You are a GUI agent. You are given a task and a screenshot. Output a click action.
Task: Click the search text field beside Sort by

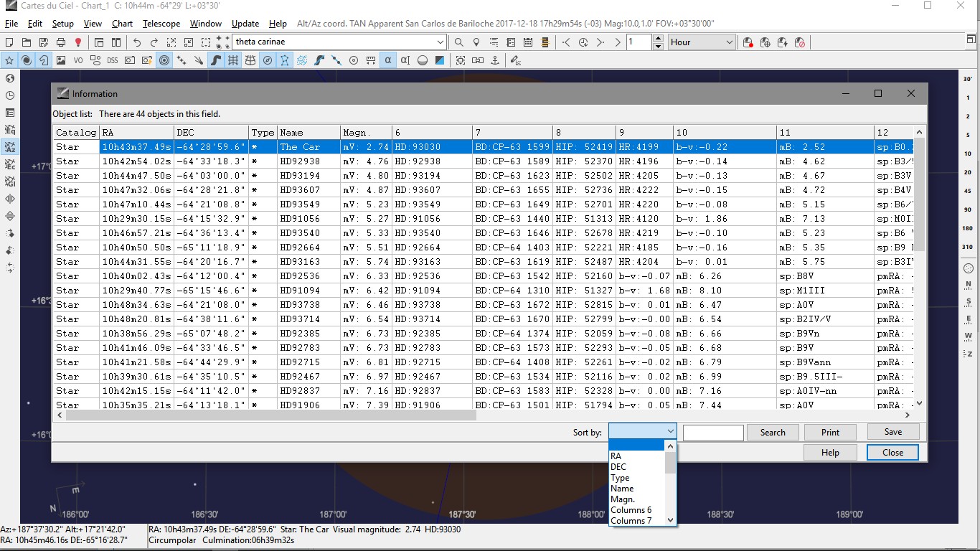713,432
